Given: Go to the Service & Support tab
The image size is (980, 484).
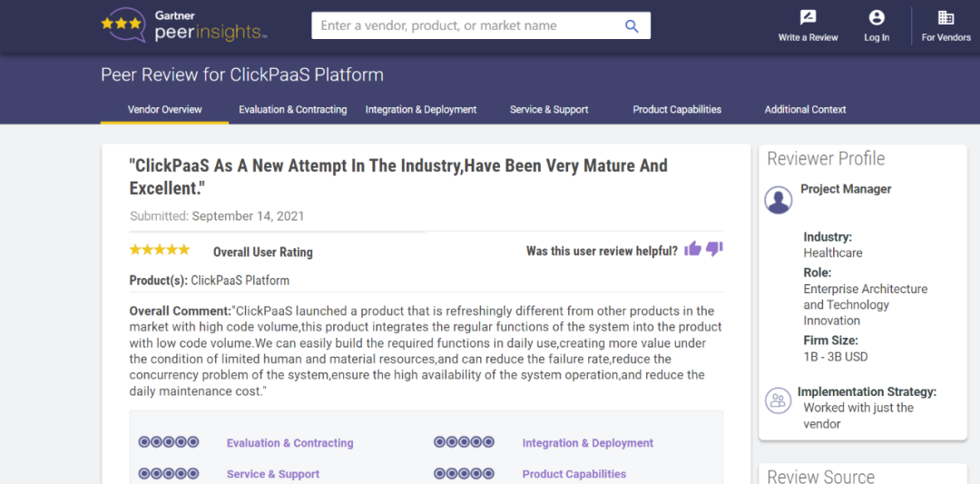Looking at the screenshot, I should point(549,110).
